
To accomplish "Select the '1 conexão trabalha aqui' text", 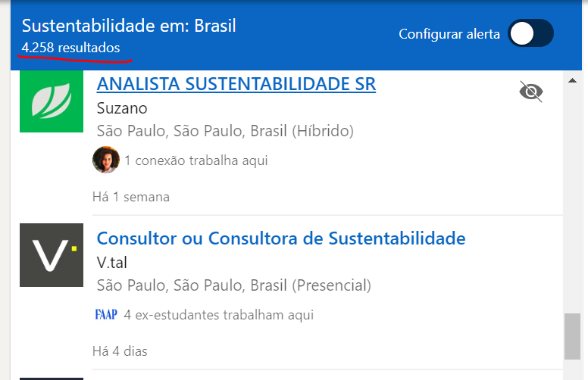I will (x=196, y=160).
